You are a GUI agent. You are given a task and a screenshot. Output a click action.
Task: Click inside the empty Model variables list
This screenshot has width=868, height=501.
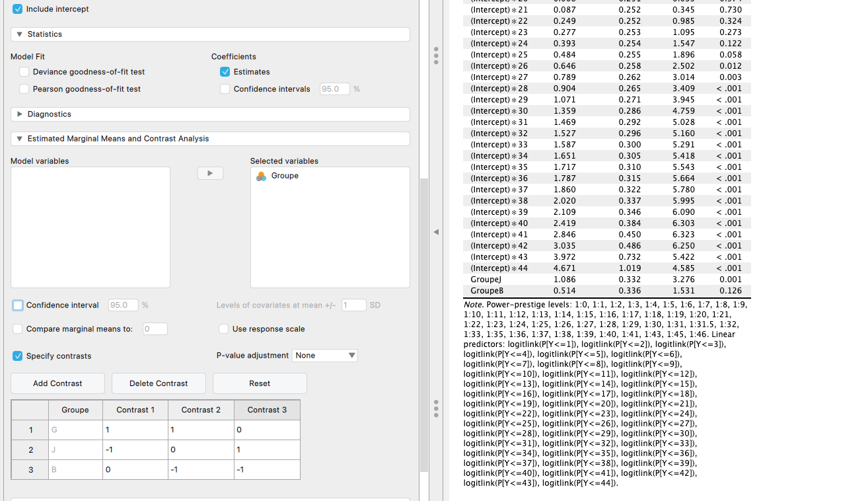click(90, 227)
